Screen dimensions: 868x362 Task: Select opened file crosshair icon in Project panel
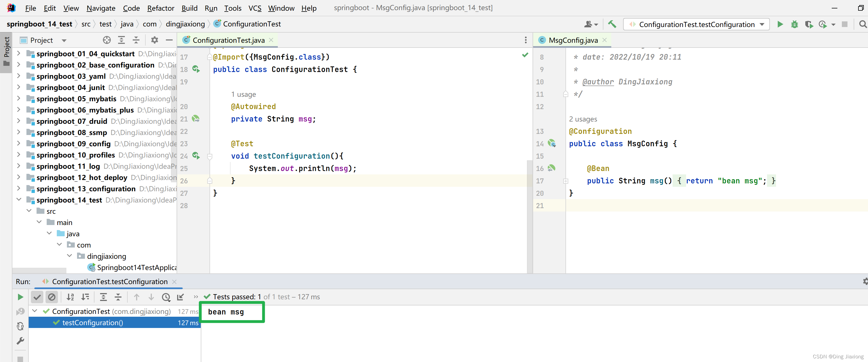[107, 40]
